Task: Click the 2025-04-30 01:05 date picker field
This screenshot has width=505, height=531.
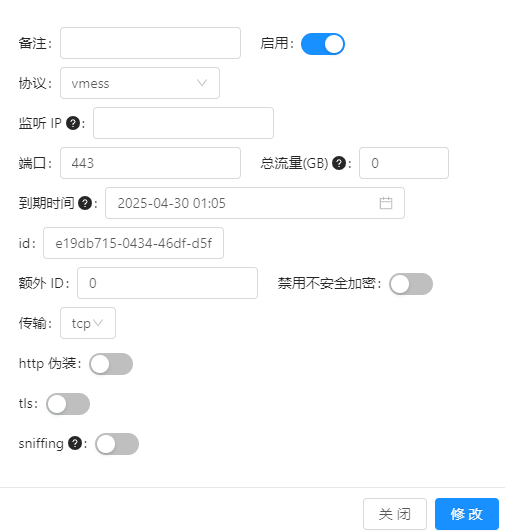Action: [x=255, y=203]
